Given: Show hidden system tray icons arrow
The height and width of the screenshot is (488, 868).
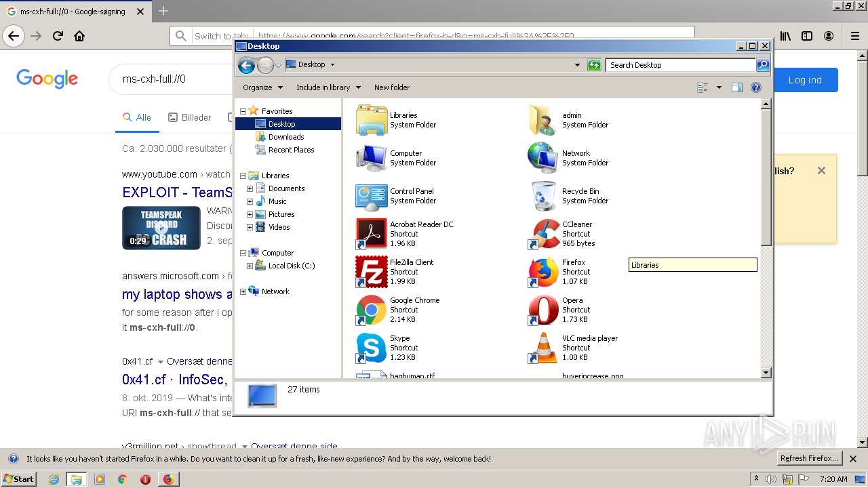Looking at the screenshot, I should pyautogui.click(x=757, y=479).
